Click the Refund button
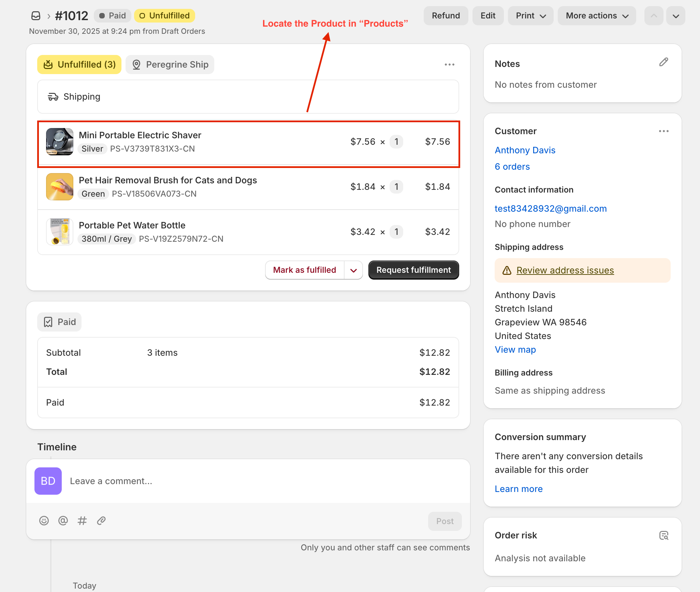This screenshot has height=592, width=700. [x=446, y=16]
